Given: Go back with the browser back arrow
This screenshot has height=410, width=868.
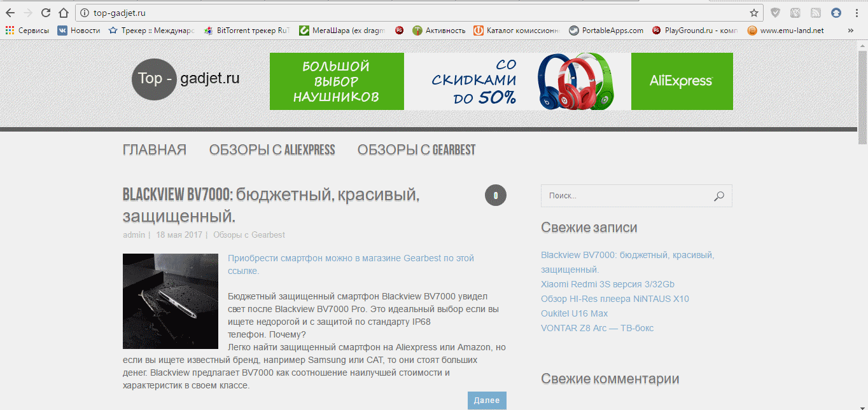Looking at the screenshot, I should coord(10,13).
